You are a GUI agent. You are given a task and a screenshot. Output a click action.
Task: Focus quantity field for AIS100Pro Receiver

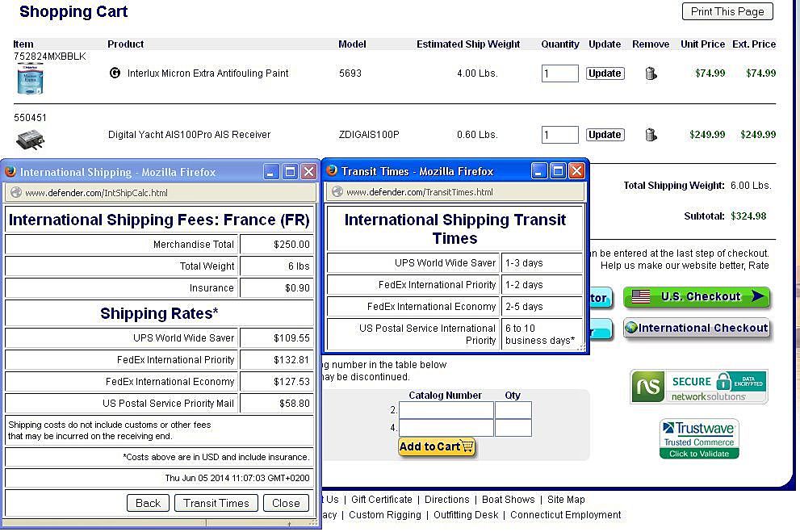click(559, 135)
